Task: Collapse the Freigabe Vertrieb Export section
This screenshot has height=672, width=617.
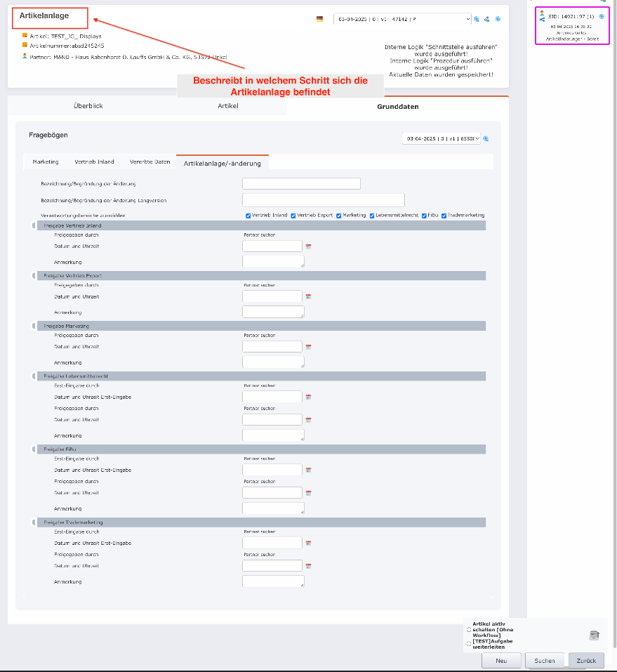Action: (x=34, y=276)
